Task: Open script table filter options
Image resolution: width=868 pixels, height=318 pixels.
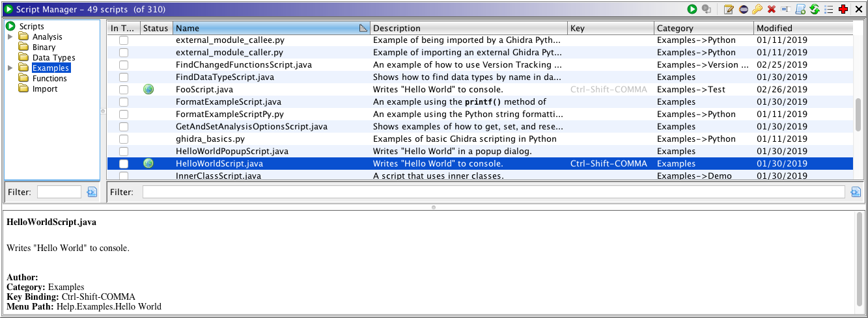Action: tap(856, 192)
